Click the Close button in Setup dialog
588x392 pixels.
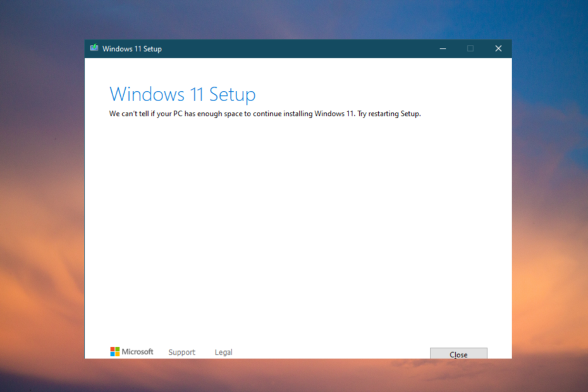(x=458, y=353)
